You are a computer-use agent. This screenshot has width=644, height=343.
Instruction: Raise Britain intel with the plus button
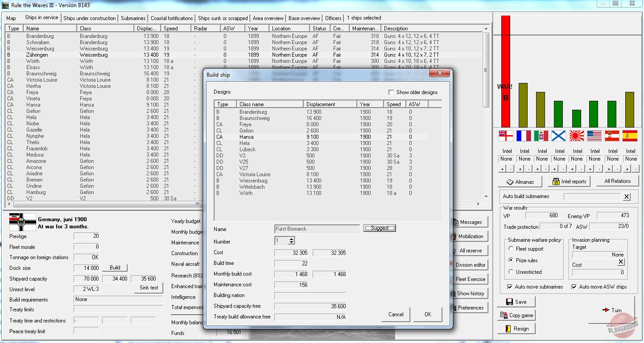tap(502, 169)
